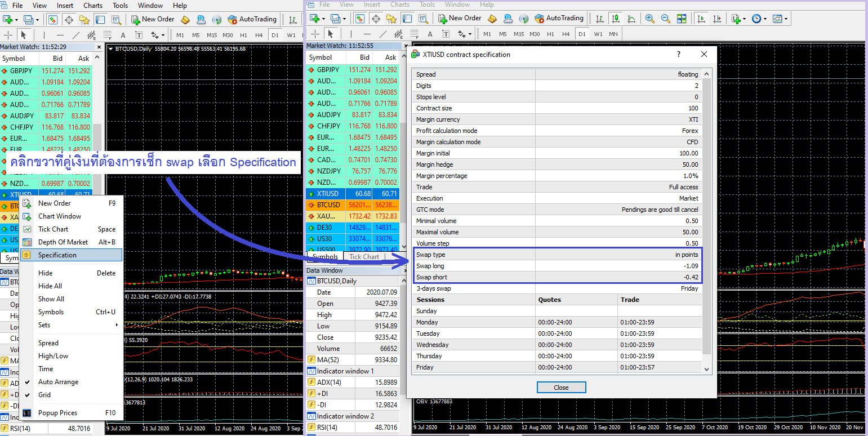868x436 pixels.
Task: Toggle the High/Low column option
Action: (53, 356)
